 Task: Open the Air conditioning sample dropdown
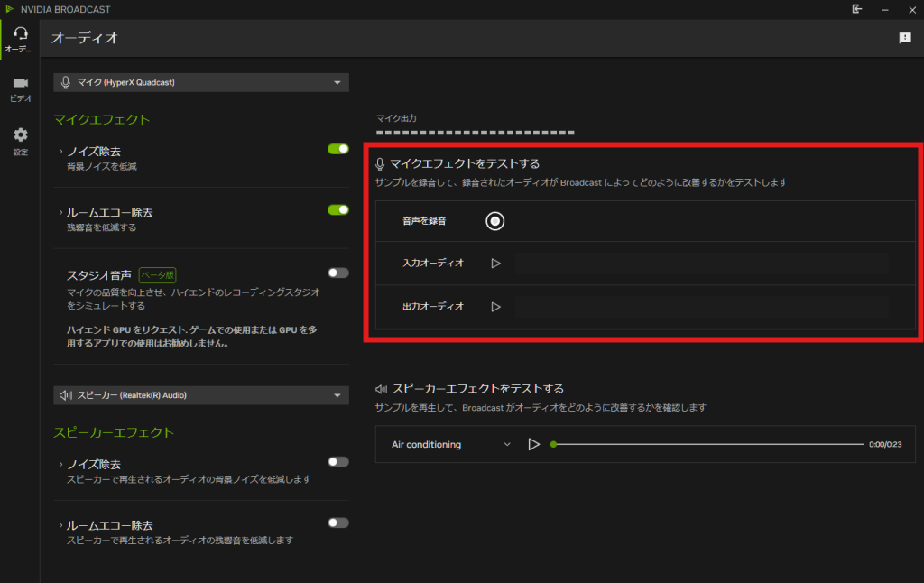(451, 445)
